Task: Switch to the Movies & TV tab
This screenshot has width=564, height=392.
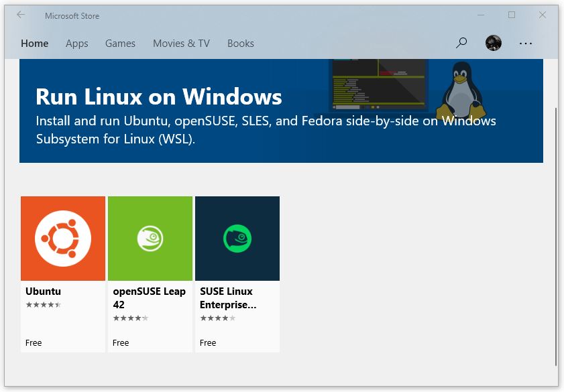Action: click(181, 44)
